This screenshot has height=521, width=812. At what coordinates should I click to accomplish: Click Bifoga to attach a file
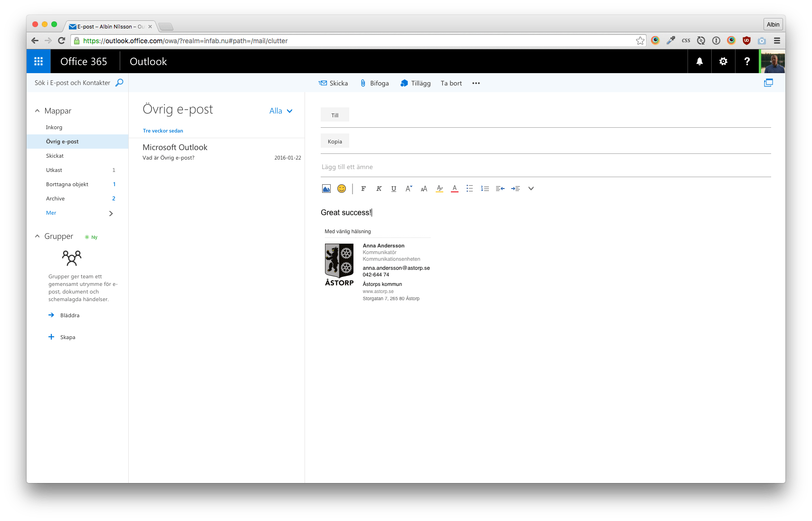tap(374, 83)
